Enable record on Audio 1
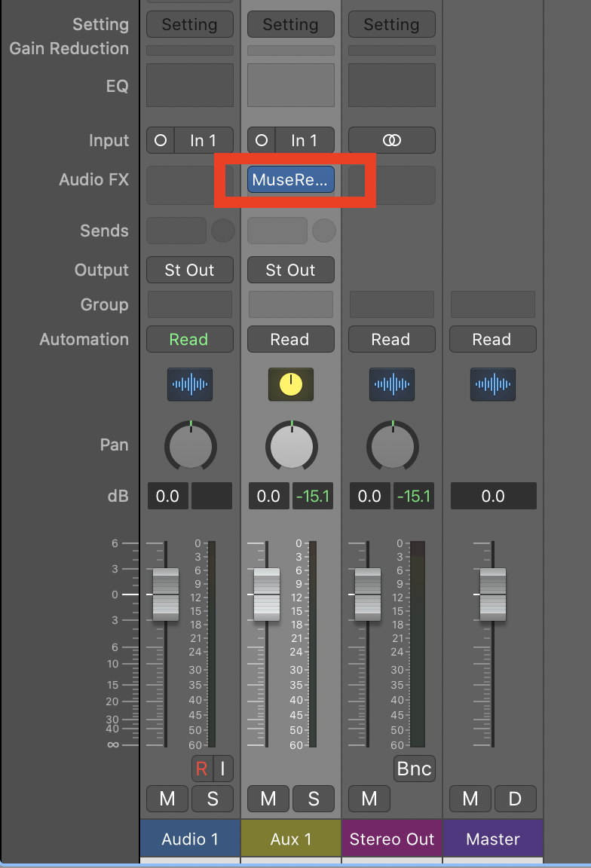Viewport: 591px width, 868px height. pos(201,769)
